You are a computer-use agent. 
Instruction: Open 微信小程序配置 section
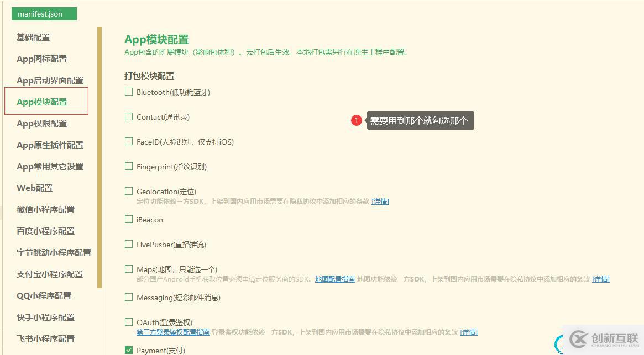click(x=45, y=210)
